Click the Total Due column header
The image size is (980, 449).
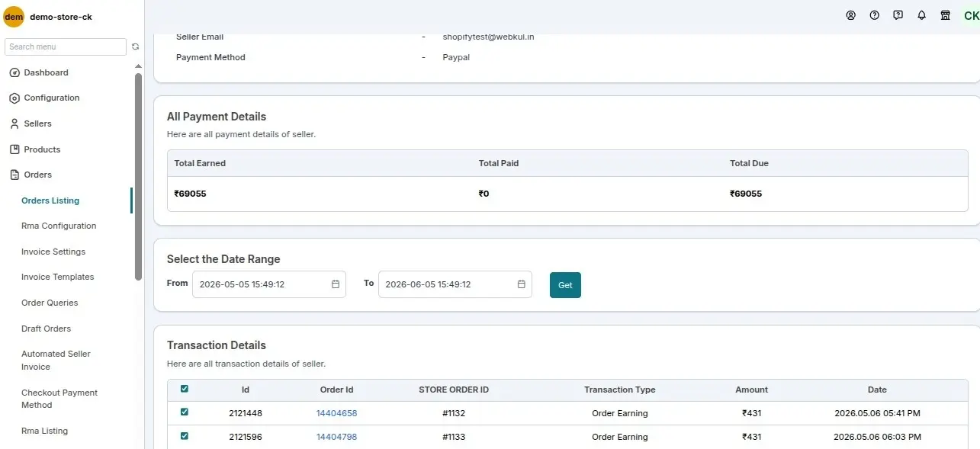tap(749, 163)
